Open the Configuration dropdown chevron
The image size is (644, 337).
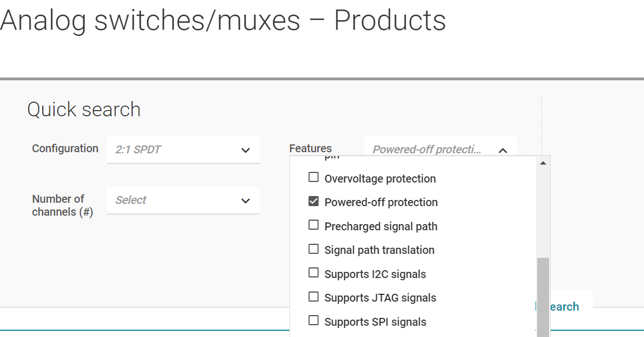point(246,150)
